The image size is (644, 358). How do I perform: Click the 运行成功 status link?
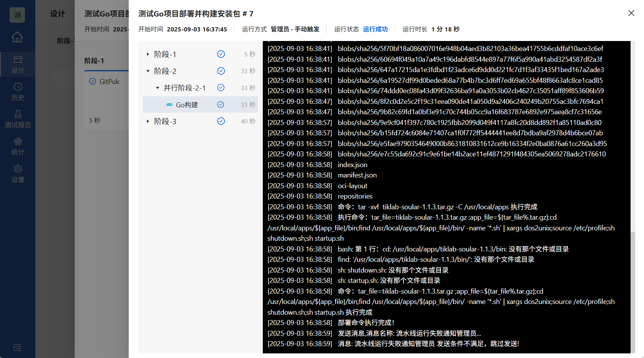375,29
